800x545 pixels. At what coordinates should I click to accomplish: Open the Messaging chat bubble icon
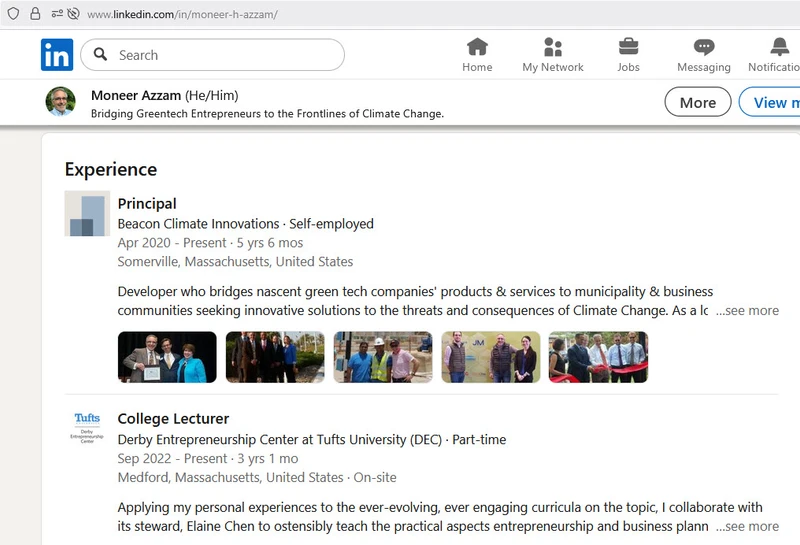tap(704, 47)
